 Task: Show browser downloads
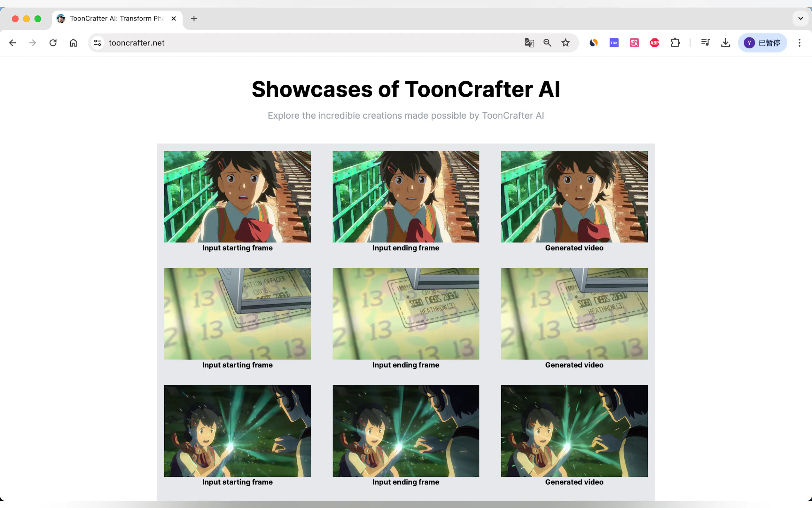[725, 43]
